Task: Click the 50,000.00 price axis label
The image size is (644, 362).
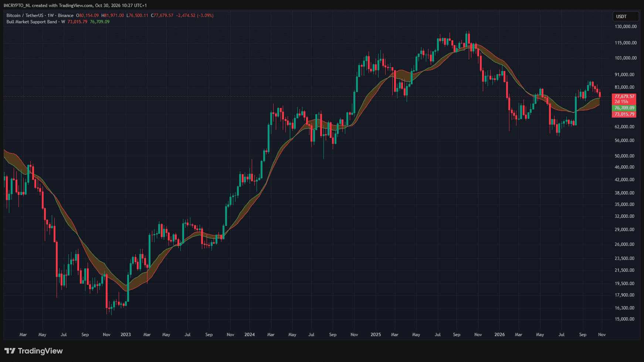Action: (624, 156)
